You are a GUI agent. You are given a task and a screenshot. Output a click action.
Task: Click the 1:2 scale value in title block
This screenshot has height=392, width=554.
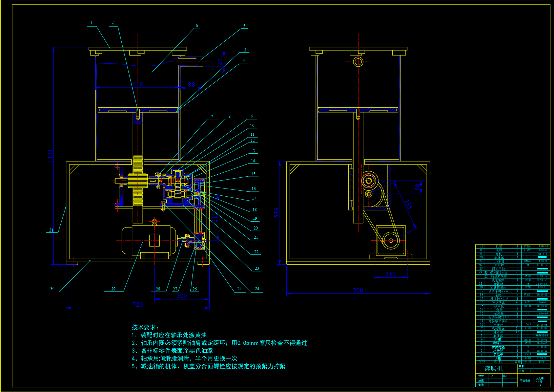tap(530, 371)
